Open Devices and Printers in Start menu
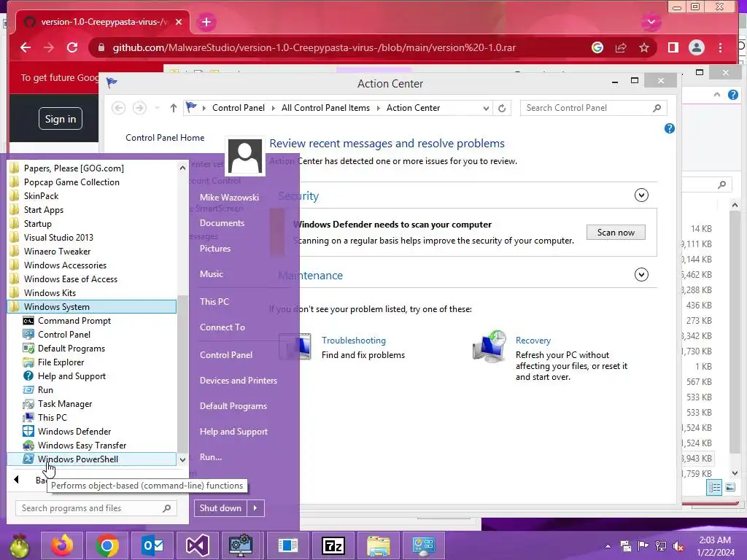This screenshot has width=747, height=560. tap(239, 381)
